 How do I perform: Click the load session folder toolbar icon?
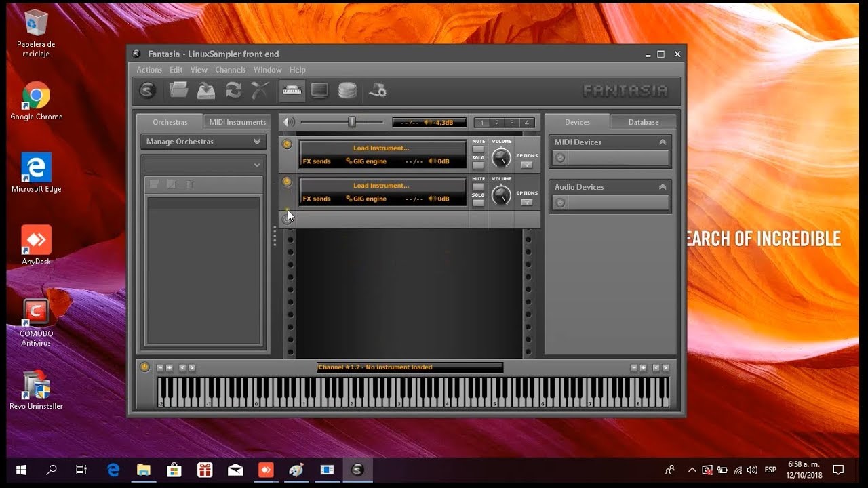point(178,89)
